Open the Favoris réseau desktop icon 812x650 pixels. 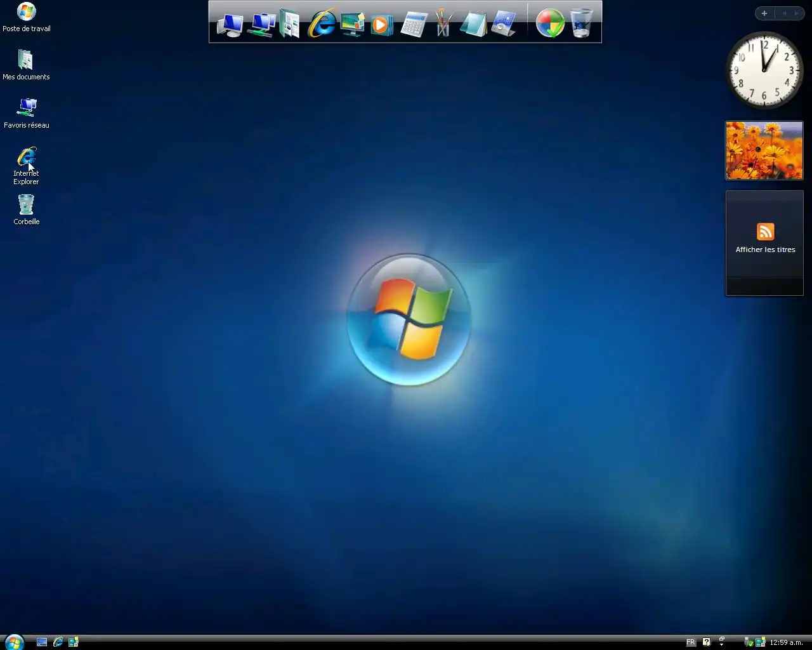(x=26, y=114)
